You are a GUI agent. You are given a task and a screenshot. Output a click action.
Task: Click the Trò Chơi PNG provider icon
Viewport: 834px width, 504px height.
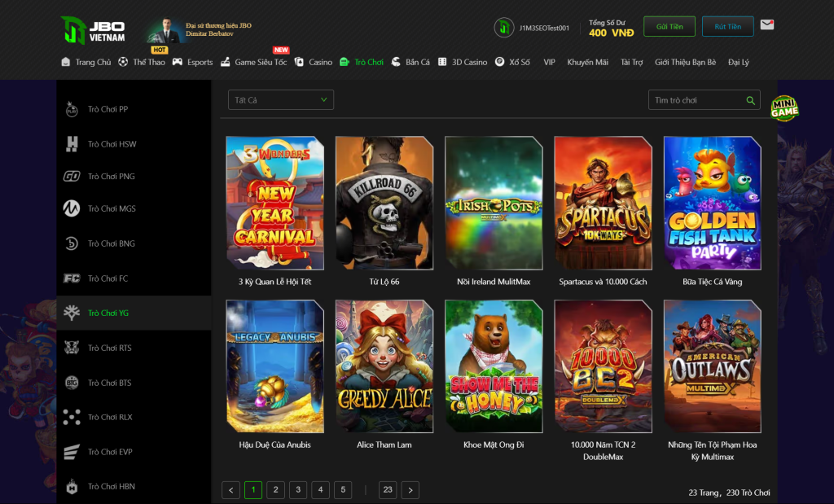click(72, 176)
